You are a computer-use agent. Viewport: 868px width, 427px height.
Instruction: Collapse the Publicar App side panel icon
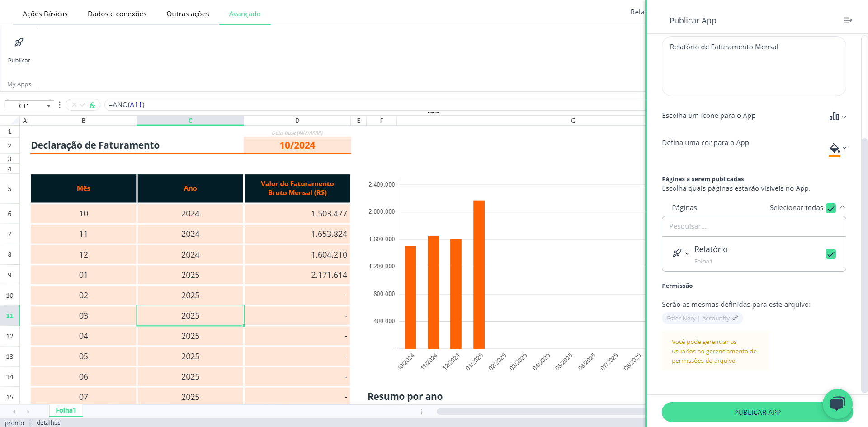(848, 20)
